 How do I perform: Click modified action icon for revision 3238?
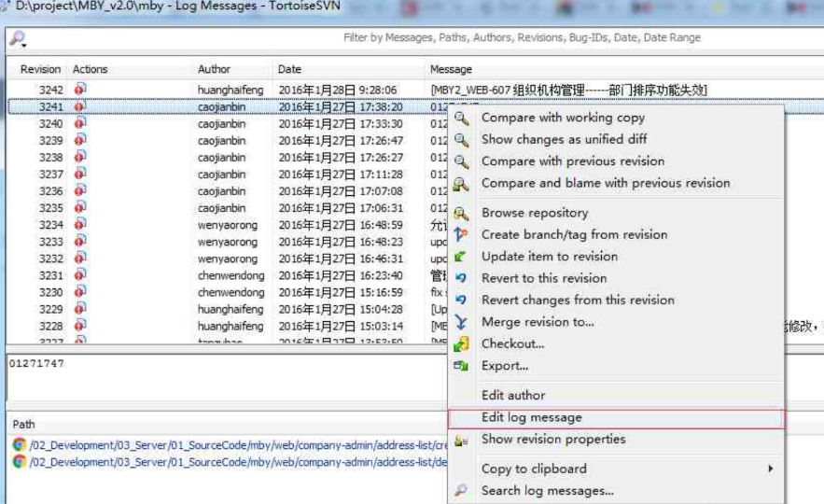[x=80, y=157]
